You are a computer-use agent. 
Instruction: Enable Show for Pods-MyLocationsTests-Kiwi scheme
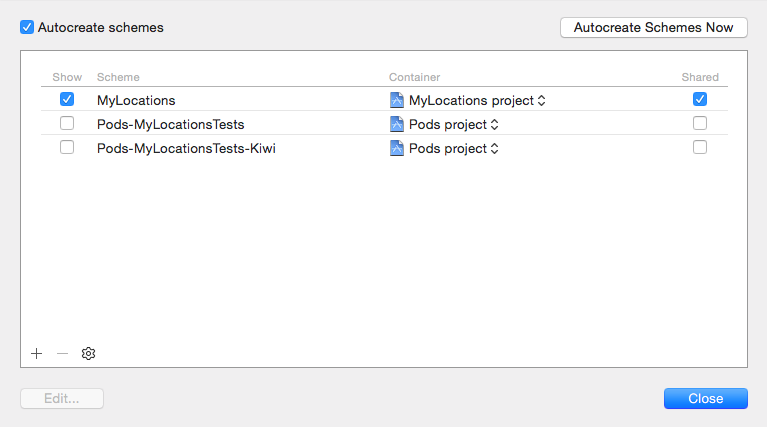(x=67, y=148)
